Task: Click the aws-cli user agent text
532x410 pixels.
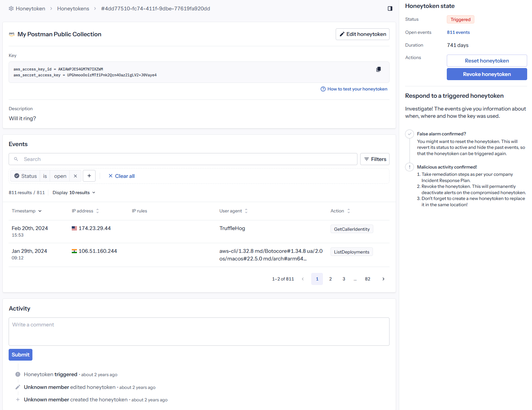Action: point(271,255)
